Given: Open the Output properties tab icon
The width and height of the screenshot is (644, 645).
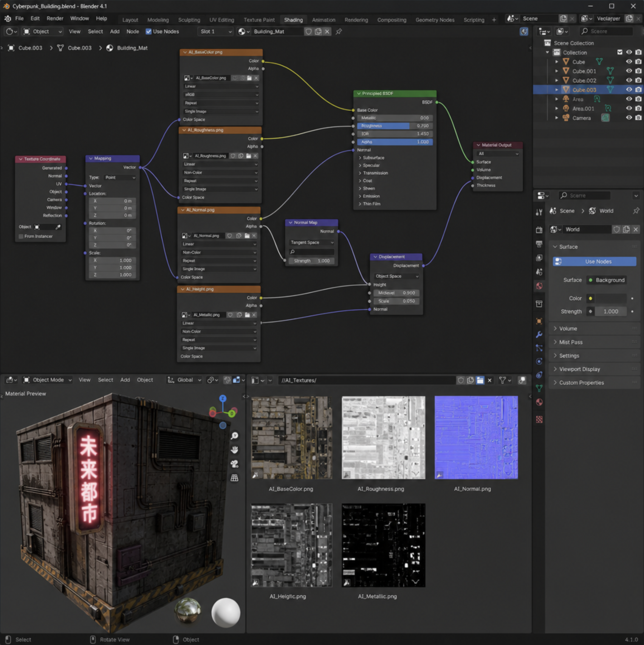Looking at the screenshot, I should [539, 244].
